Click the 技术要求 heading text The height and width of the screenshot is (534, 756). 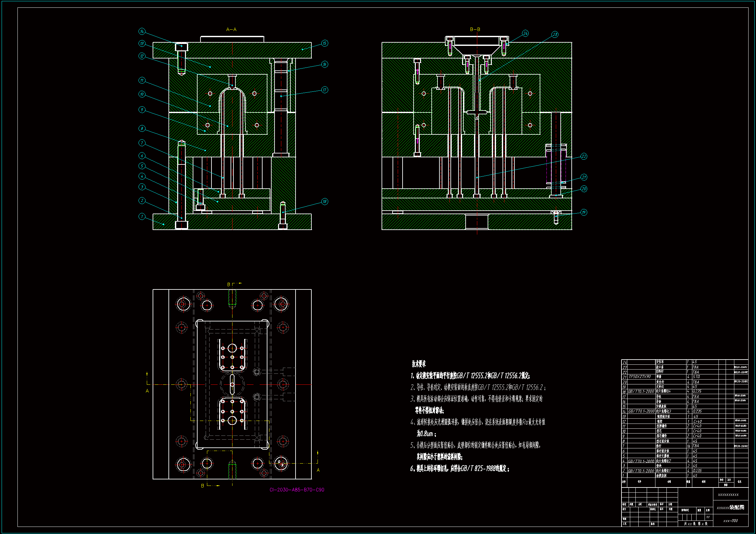pos(418,363)
